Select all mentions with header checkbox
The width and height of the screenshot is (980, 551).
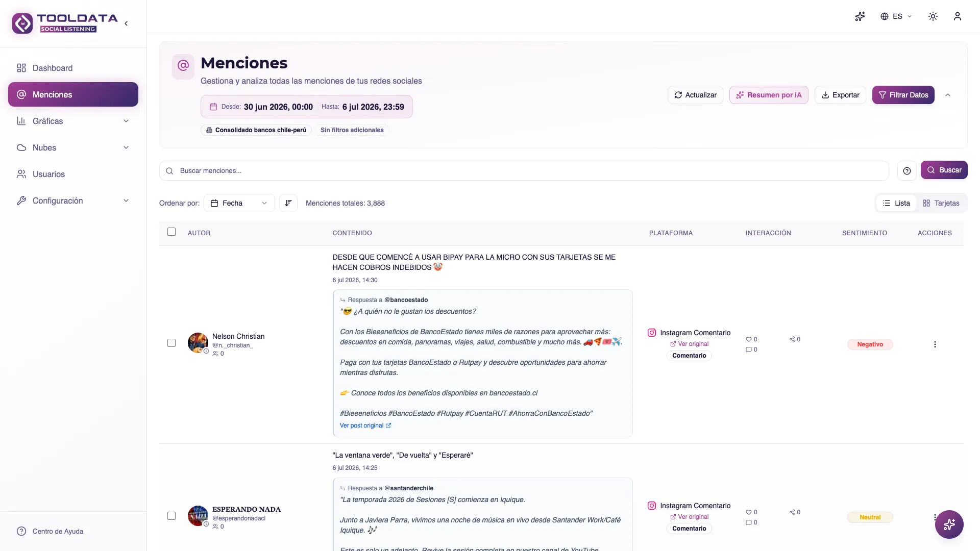point(171,232)
